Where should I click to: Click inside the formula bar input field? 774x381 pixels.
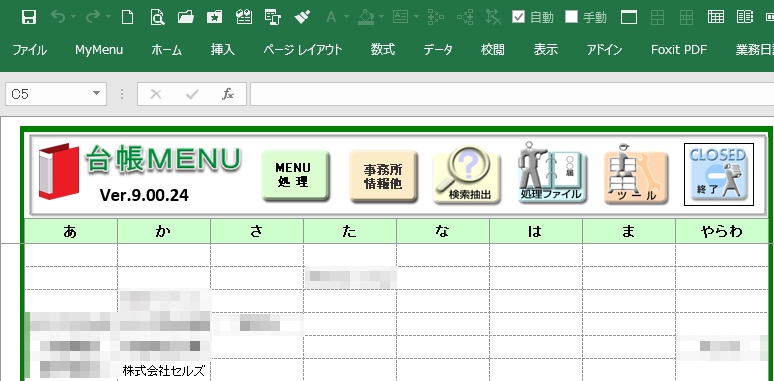(512, 94)
